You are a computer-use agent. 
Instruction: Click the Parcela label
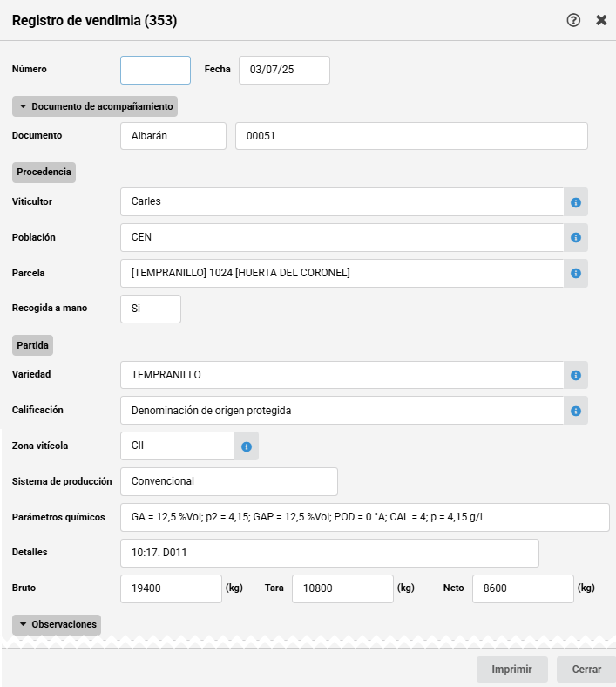29,273
